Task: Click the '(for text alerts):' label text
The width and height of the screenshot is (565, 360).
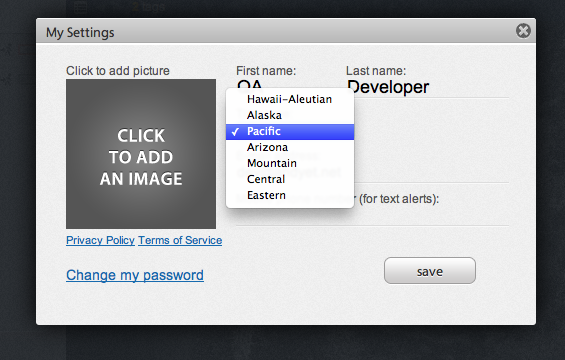Action: [399, 199]
